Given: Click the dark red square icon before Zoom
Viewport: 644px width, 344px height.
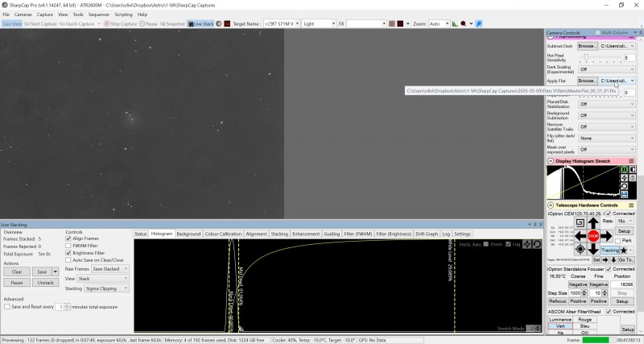Looking at the screenshot, I should pos(400,24).
